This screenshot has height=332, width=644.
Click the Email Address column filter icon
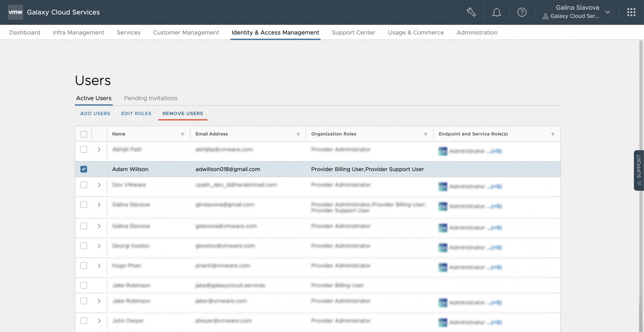[298, 134]
